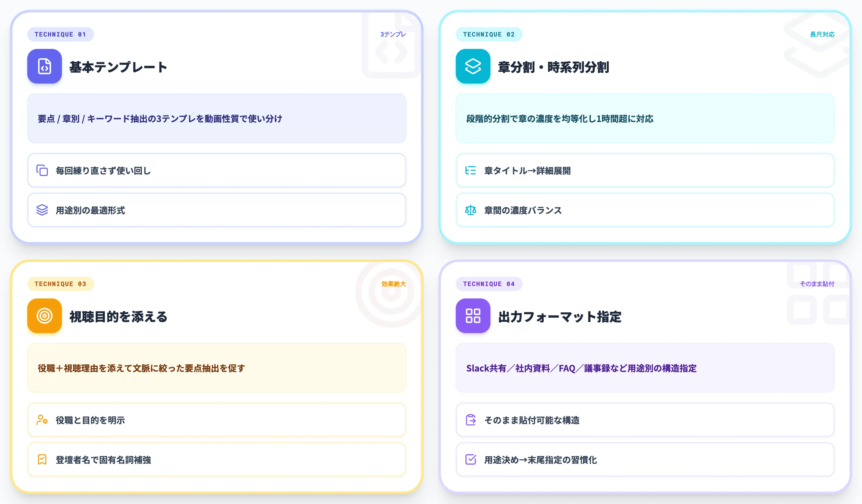
Task: Click the 基本テンプレート heading
Action: 118,67
